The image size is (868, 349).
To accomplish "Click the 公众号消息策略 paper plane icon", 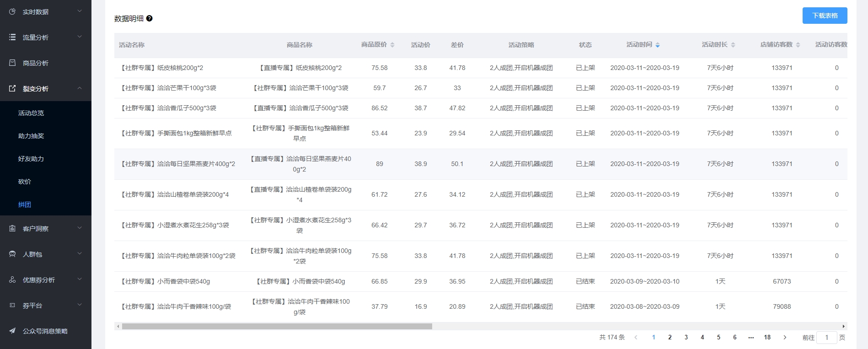I will click(x=12, y=331).
